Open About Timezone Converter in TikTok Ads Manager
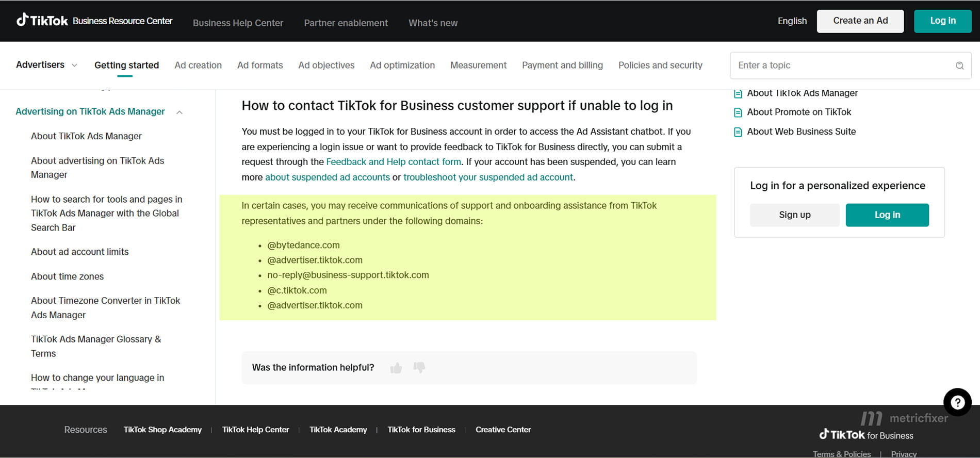 (x=105, y=308)
